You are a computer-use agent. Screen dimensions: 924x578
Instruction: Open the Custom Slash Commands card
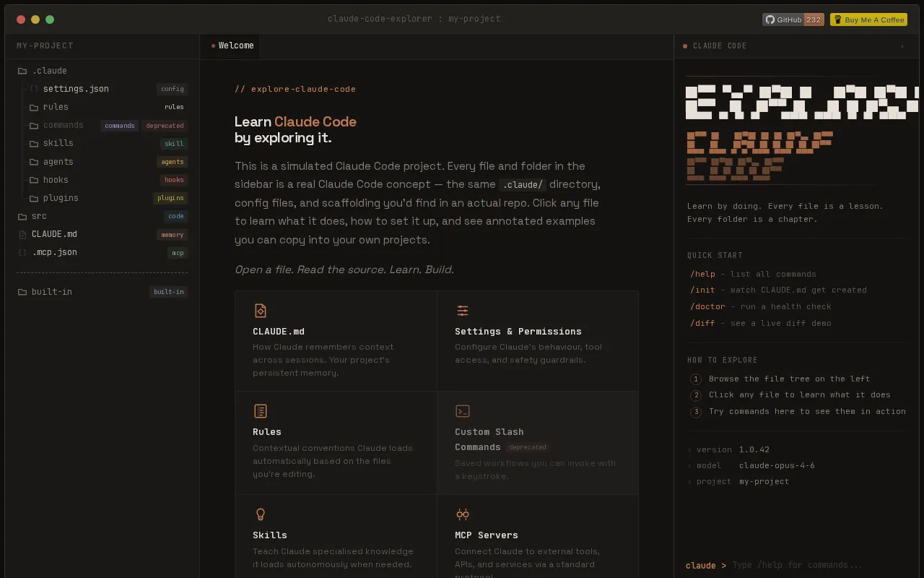click(538, 443)
